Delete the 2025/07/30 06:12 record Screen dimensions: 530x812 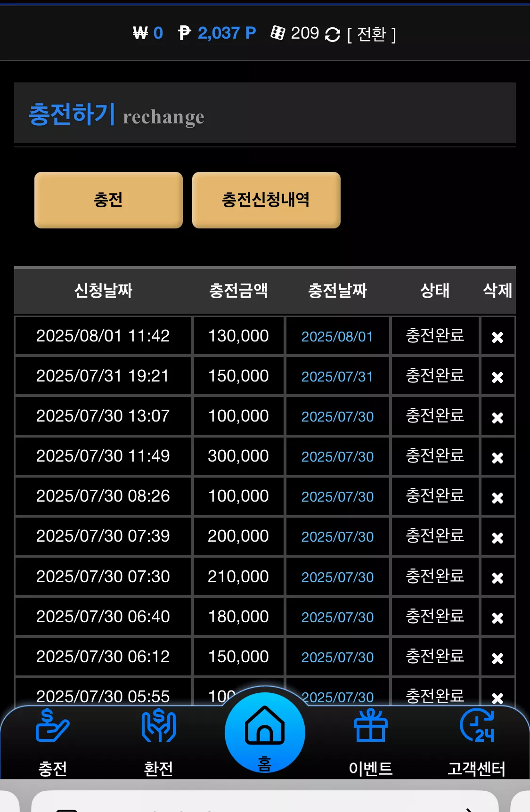[497, 658]
